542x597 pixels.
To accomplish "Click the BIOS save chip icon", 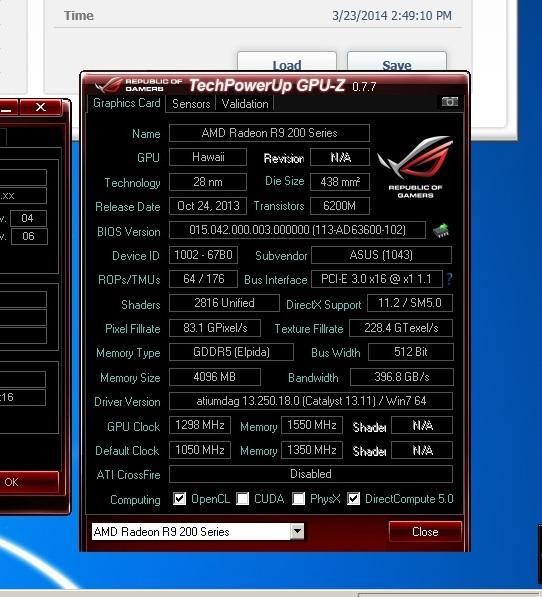I will coord(441,230).
